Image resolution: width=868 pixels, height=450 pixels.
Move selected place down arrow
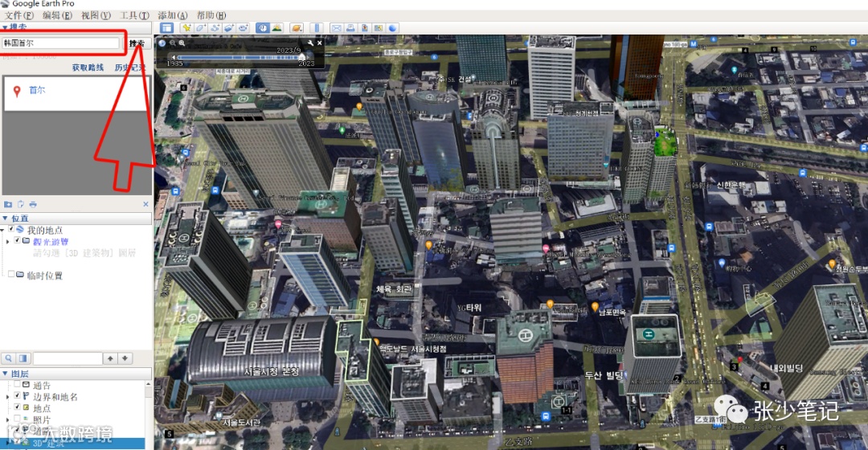coord(125,358)
